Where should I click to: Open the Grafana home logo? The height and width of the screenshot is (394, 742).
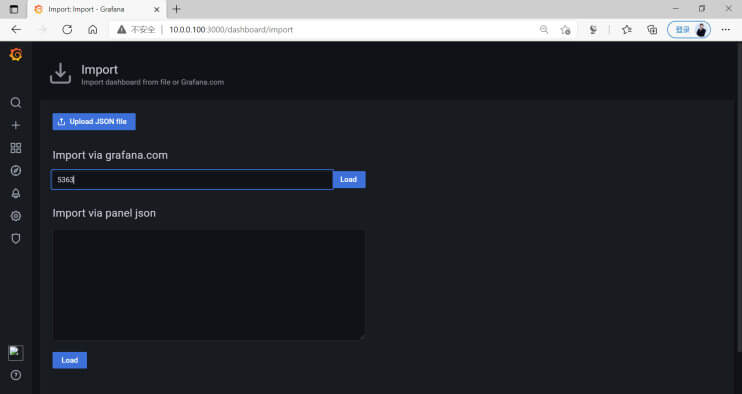(x=16, y=55)
